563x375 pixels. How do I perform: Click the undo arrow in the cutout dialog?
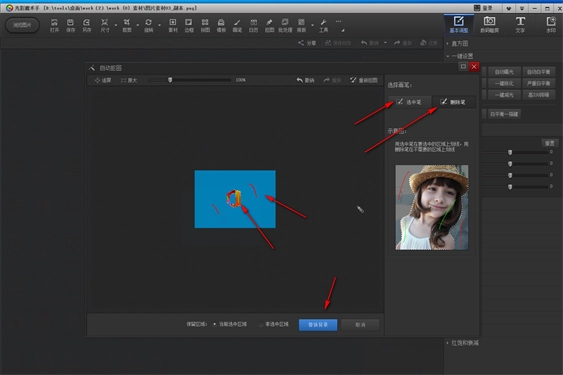click(x=299, y=80)
